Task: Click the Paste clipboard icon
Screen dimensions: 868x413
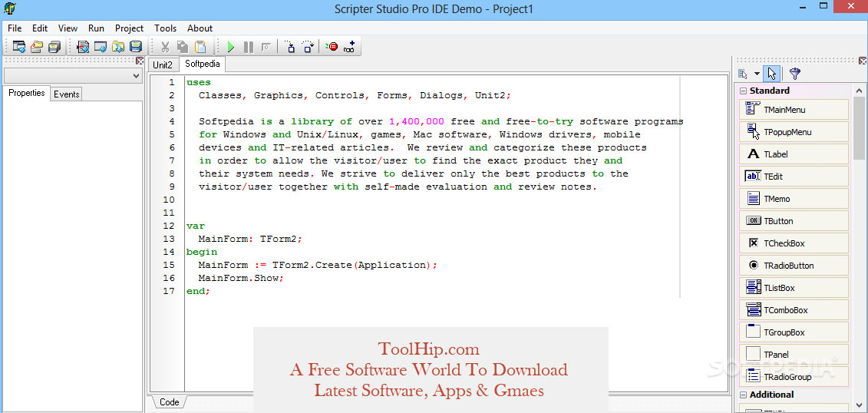Action: pos(200,47)
